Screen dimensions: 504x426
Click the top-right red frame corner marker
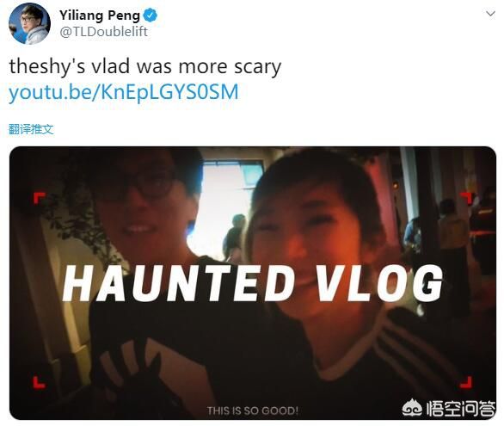(466, 198)
